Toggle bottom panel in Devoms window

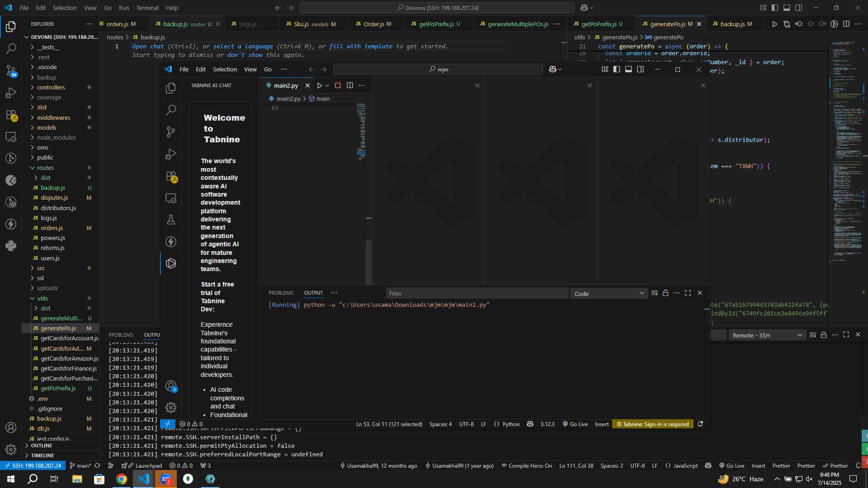coord(787,8)
